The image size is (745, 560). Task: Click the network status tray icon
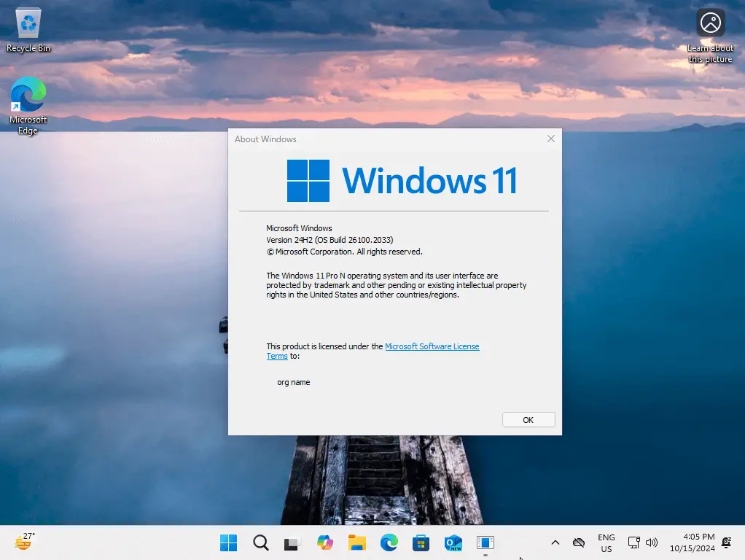[633, 542]
